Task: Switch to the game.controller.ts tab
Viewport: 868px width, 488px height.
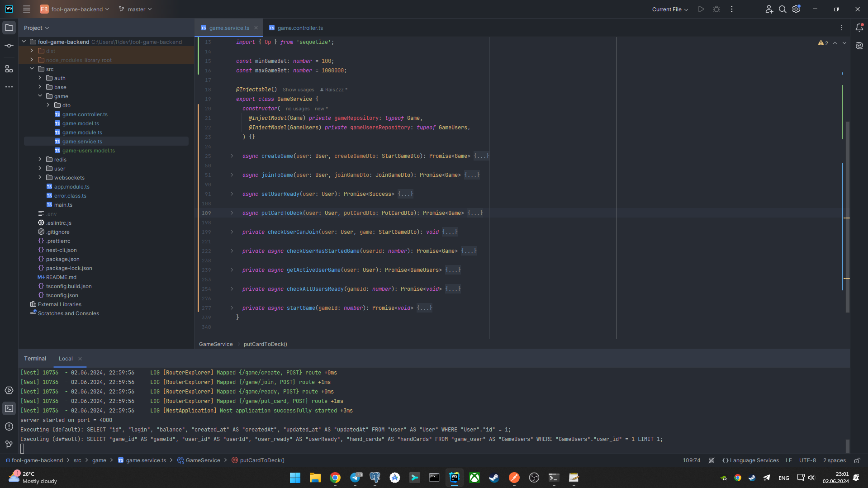Action: pyautogui.click(x=296, y=28)
